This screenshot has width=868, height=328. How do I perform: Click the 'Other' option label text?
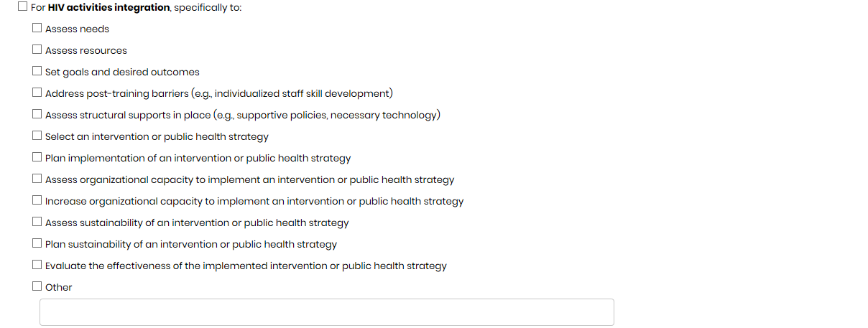click(59, 288)
